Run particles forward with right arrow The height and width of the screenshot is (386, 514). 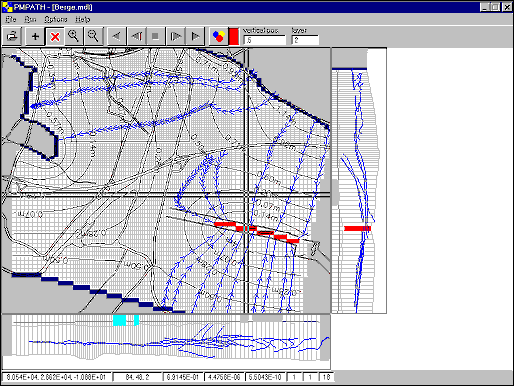point(195,36)
